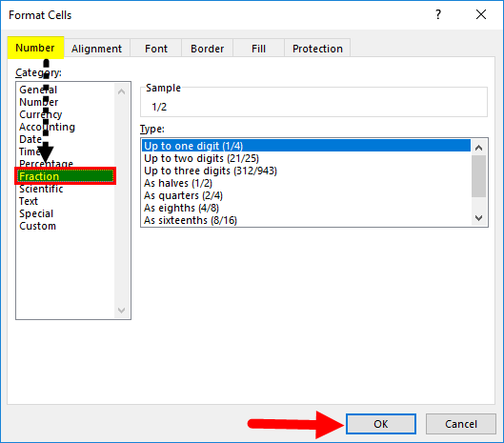This screenshot has height=443, width=504.
Task: Open the Font tab
Action: 156,49
